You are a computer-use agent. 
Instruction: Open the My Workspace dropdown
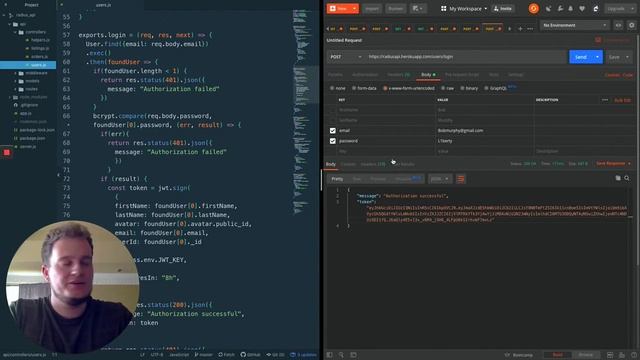[464, 9]
